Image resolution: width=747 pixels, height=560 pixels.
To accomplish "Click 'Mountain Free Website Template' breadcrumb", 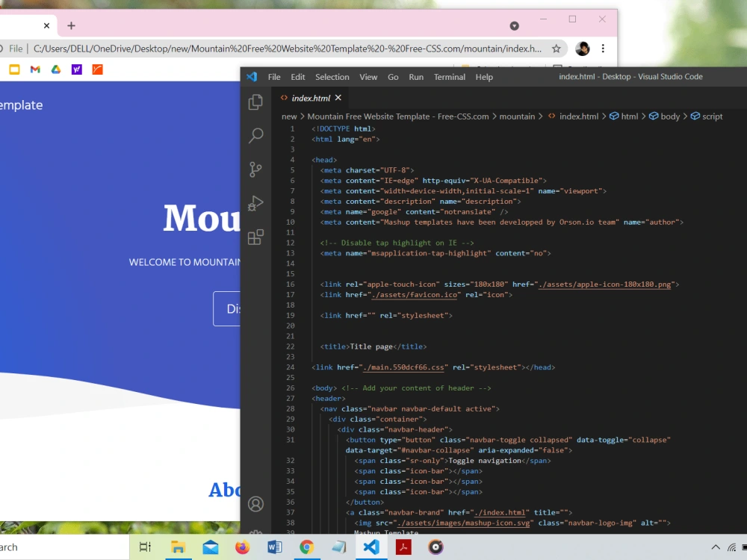I will [398, 116].
